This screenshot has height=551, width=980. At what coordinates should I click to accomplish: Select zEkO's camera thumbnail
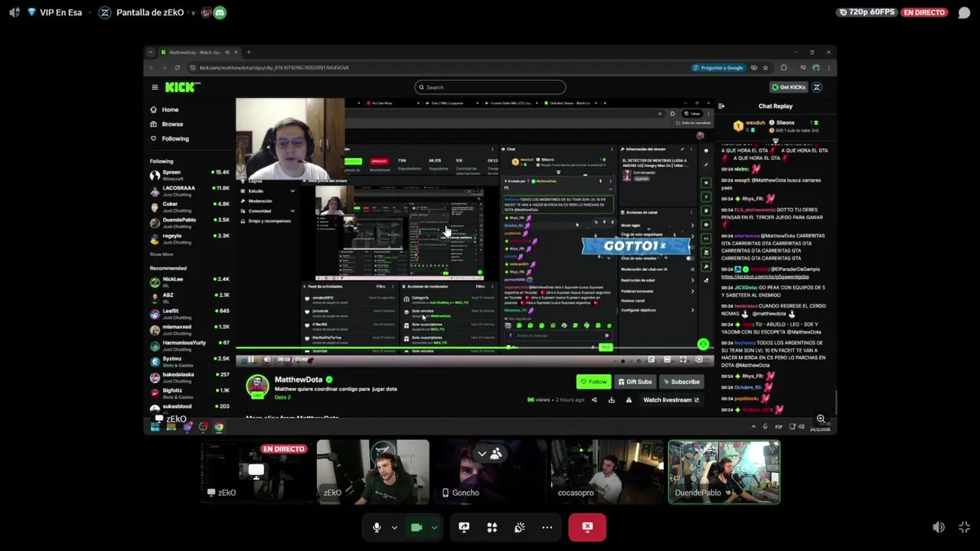[373, 471]
